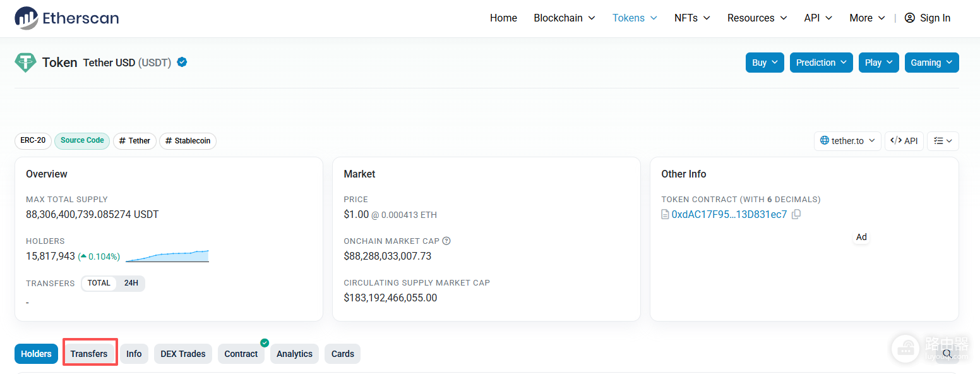Click the Tether USDT token icon
Screen dimensions: 980x374
click(25, 63)
